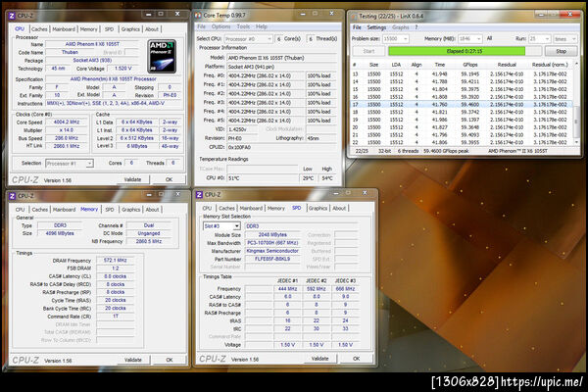Click the greyed Start button in LinX
Image resolution: width=588 pixels, height=392 pixels.
(368, 51)
